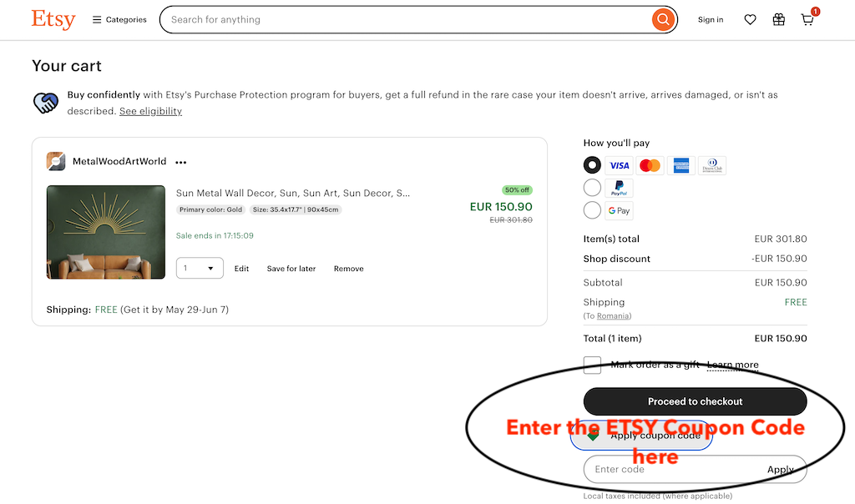Change shipping country Romania link
The height and width of the screenshot is (504, 855).
pos(613,316)
